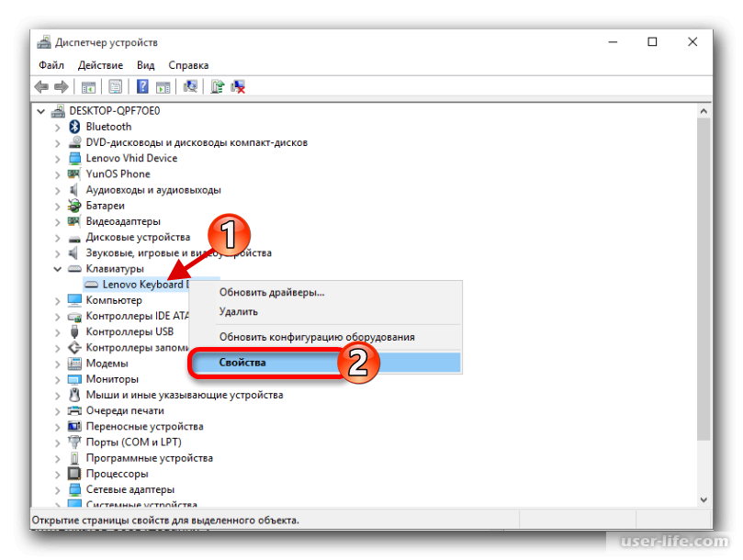Expand the Bluetooth category
The height and width of the screenshot is (560, 743).
click(57, 128)
